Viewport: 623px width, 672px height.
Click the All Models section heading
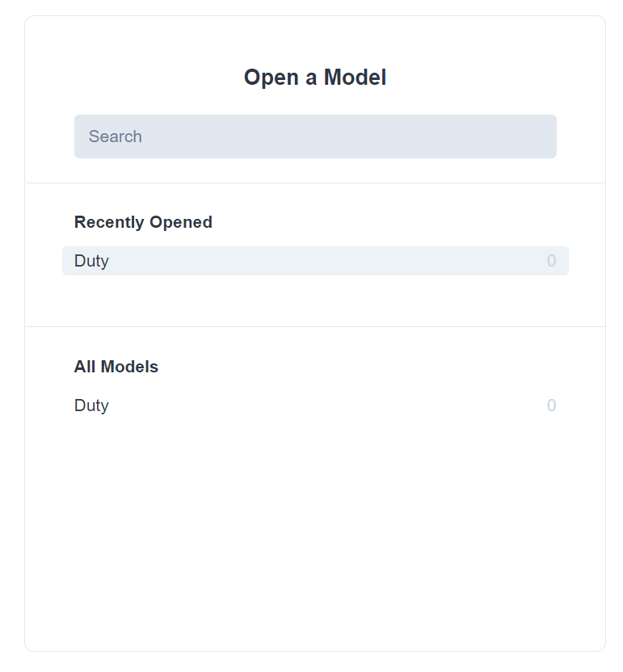click(x=116, y=367)
